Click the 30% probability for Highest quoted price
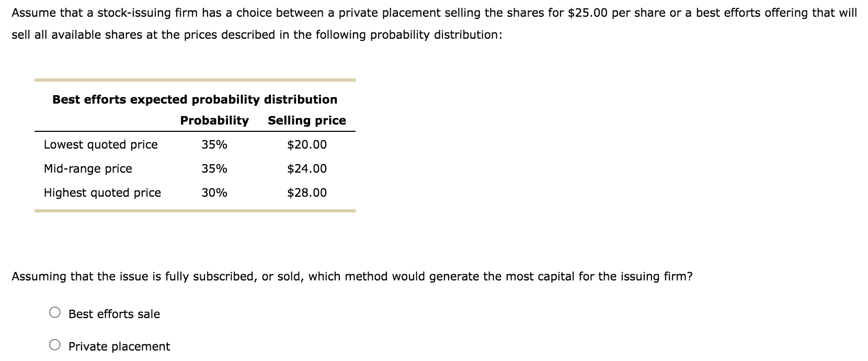 (213, 193)
